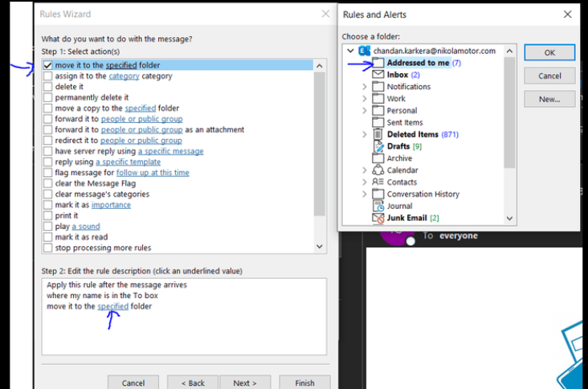Click the Drafts pencil icon
The image size is (588, 389).
pyautogui.click(x=378, y=146)
